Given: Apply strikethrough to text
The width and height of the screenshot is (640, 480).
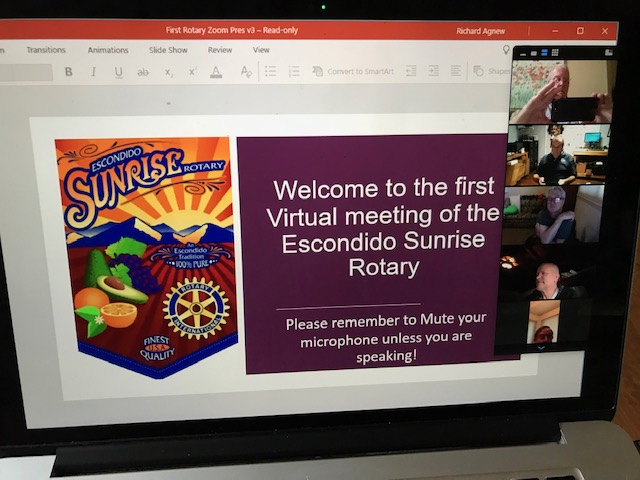Looking at the screenshot, I should pos(143,72).
